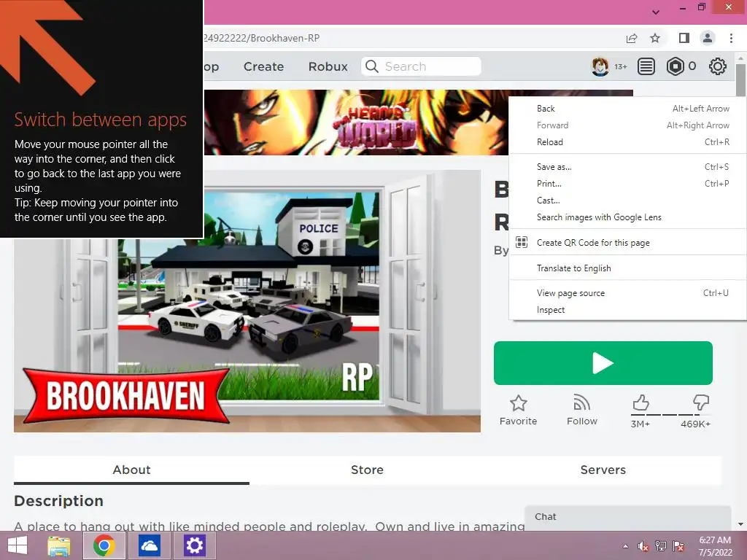The image size is (747, 560).
Task: Select Print... in context menu
Action: tap(627, 183)
